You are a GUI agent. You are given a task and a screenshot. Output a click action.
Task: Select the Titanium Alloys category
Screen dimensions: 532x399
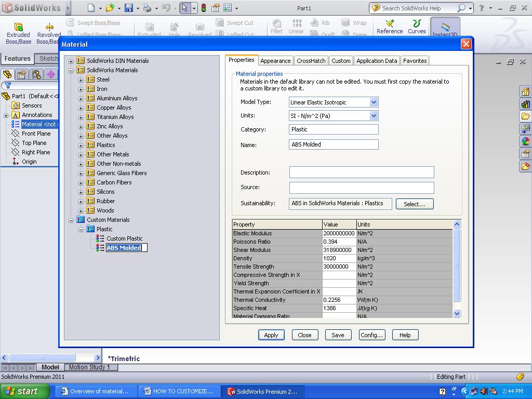(x=115, y=117)
